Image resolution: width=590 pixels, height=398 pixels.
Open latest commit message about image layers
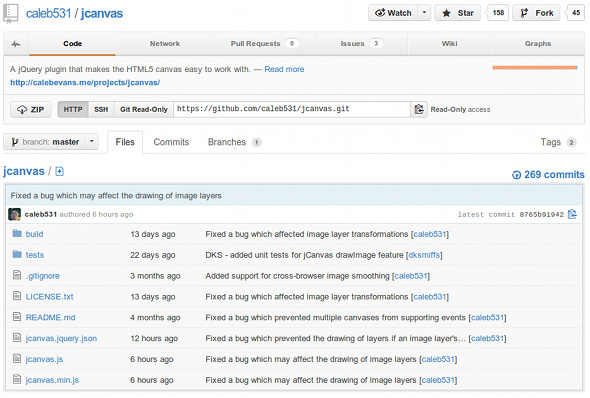[116, 196]
